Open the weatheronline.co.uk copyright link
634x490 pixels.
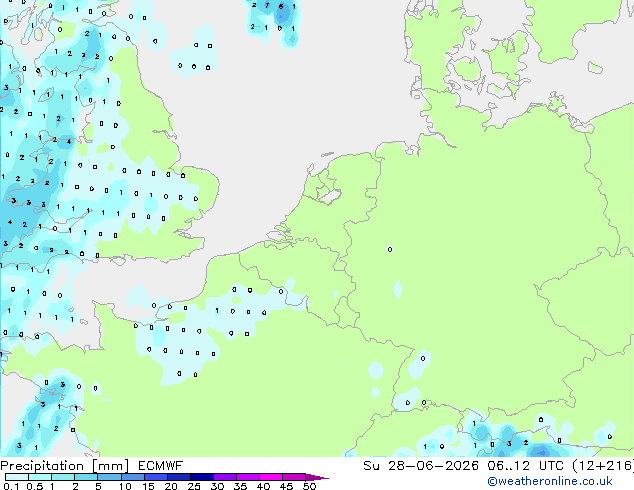click(x=550, y=481)
